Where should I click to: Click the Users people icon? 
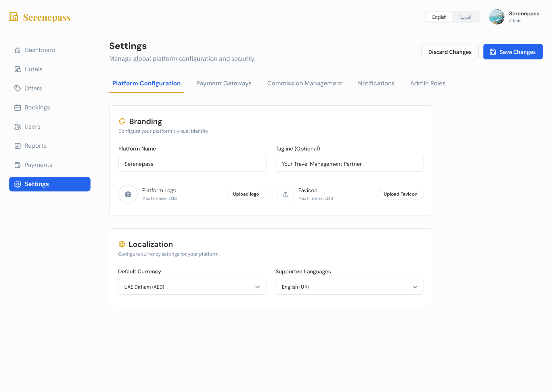point(18,127)
